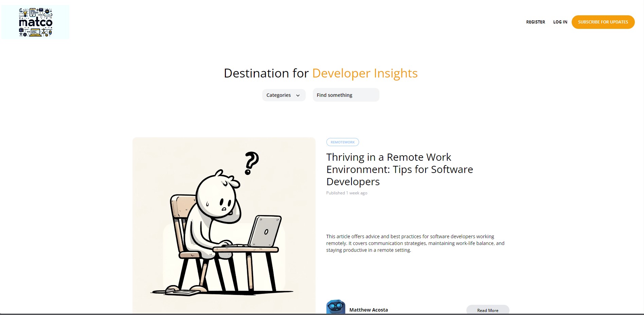
Task: Focus the Find something search field
Action: coord(346,95)
